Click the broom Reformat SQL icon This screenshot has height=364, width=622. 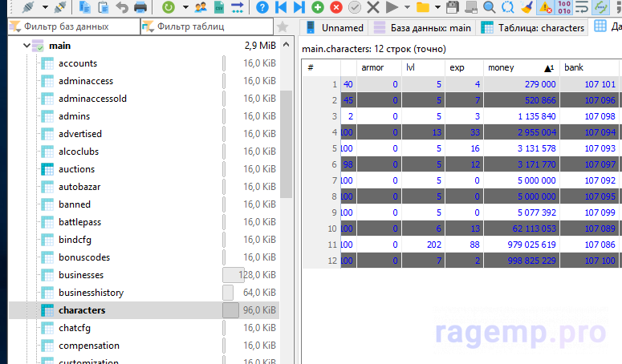(526, 7)
